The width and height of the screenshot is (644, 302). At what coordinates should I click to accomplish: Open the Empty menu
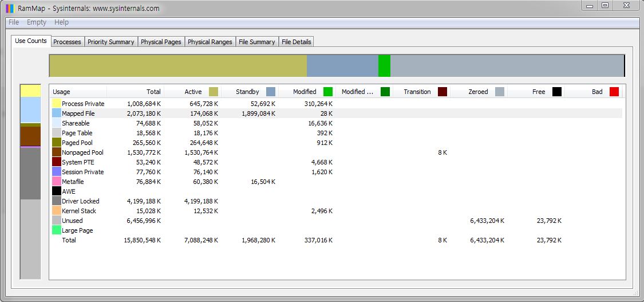coord(37,22)
